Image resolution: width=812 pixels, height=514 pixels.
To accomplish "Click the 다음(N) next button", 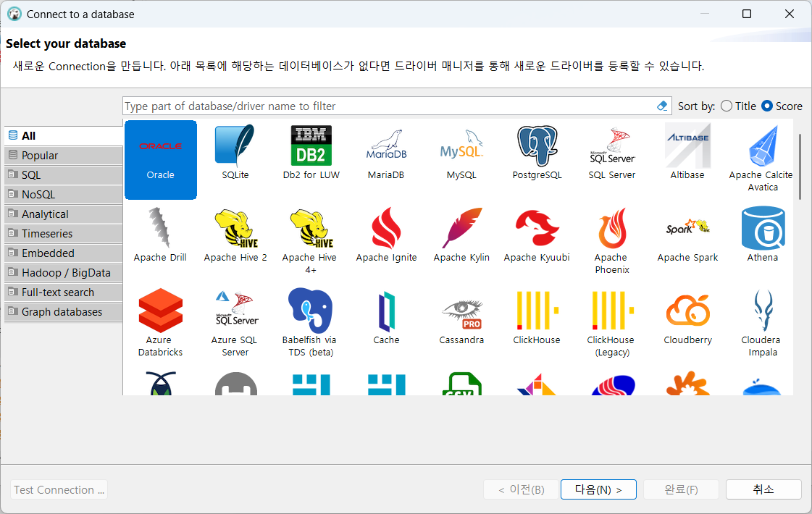I will pos(598,489).
